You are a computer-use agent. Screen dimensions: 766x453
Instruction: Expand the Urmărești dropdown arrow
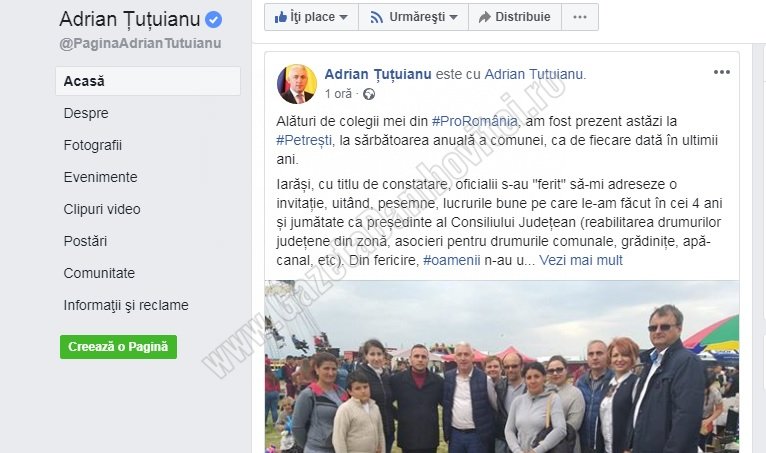click(x=453, y=18)
